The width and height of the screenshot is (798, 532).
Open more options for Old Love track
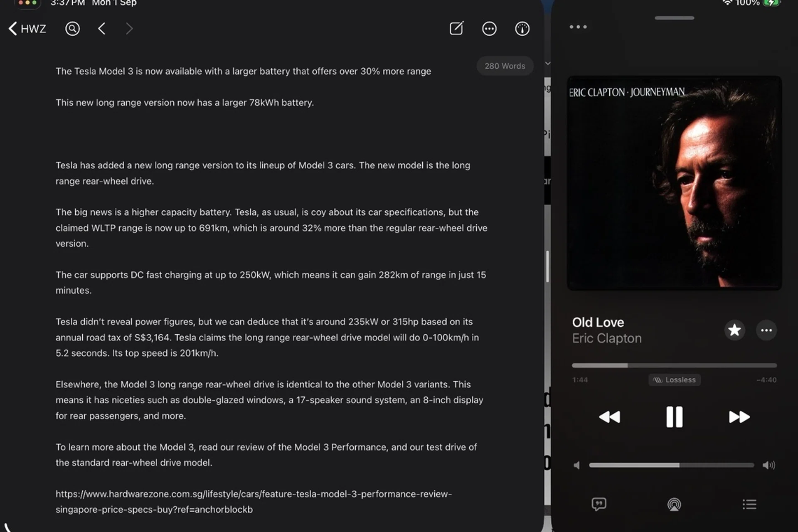click(x=766, y=330)
